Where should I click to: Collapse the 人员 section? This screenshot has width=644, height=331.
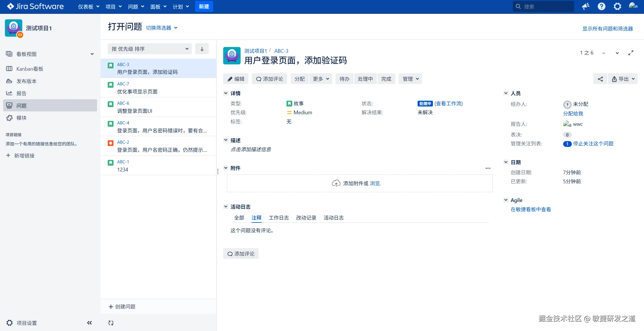506,93
